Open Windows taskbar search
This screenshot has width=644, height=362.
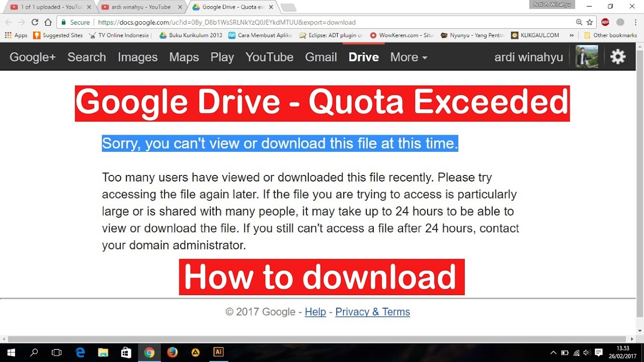coord(34,352)
